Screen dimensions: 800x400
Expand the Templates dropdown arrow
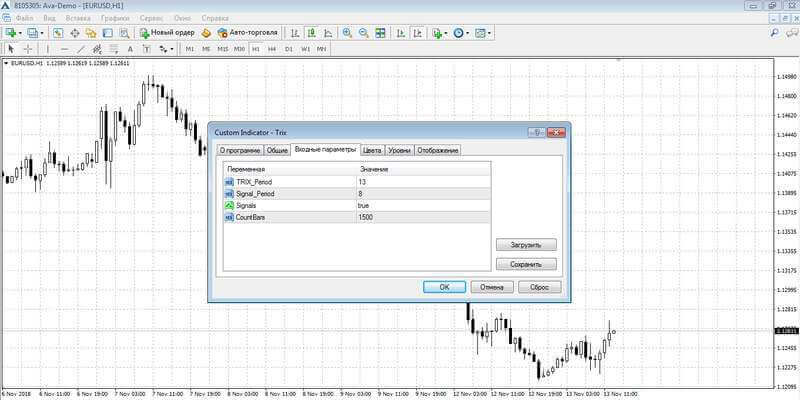coord(489,33)
